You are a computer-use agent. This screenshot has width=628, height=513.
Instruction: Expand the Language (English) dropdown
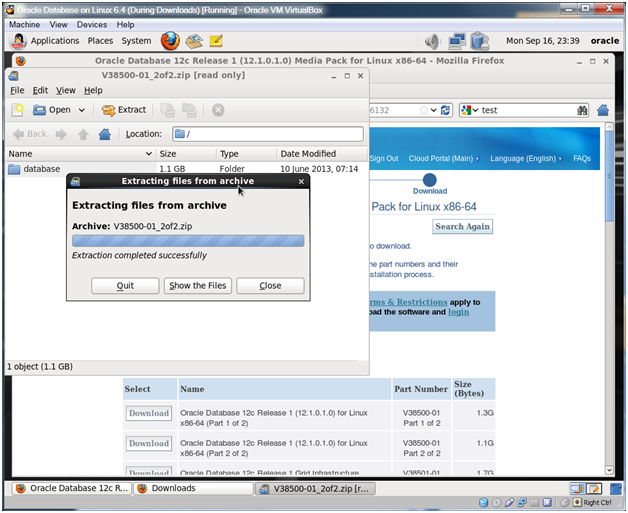[x=526, y=158]
